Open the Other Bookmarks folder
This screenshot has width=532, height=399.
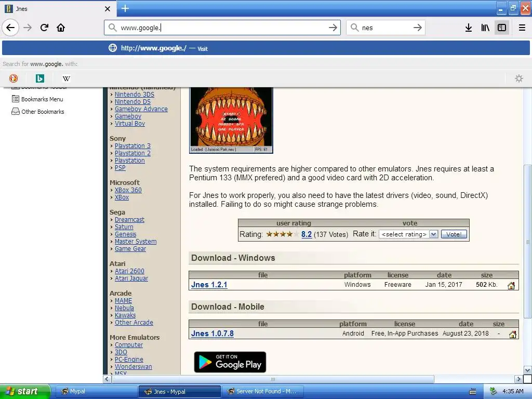click(x=37, y=112)
